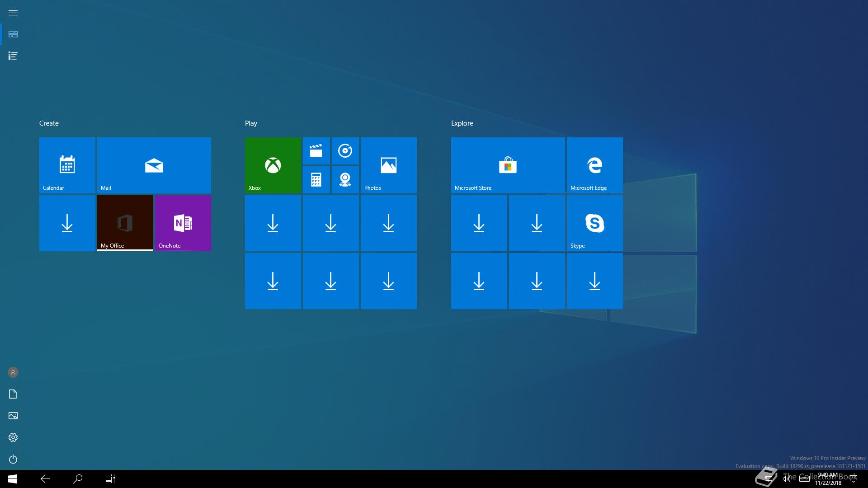Open Search from the taskbar magnifier
The image size is (868, 488).
78,479
